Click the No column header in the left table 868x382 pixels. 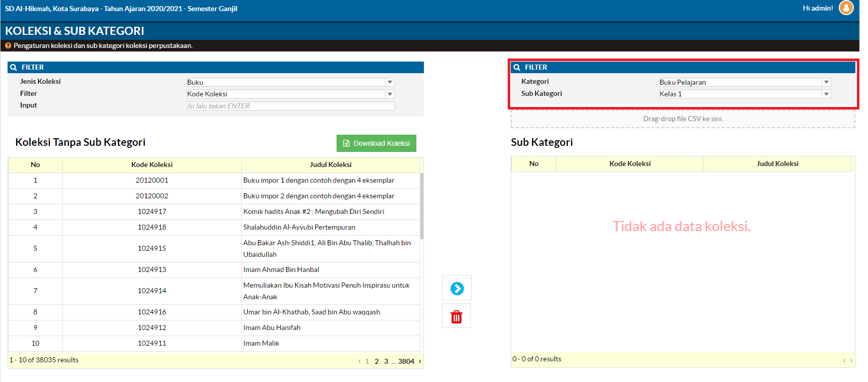click(x=35, y=165)
